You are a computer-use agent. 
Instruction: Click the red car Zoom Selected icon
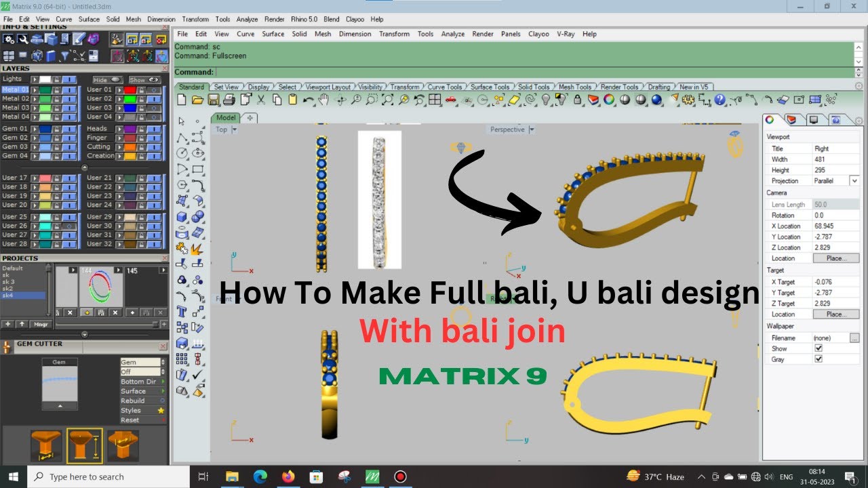pyautogui.click(x=450, y=100)
